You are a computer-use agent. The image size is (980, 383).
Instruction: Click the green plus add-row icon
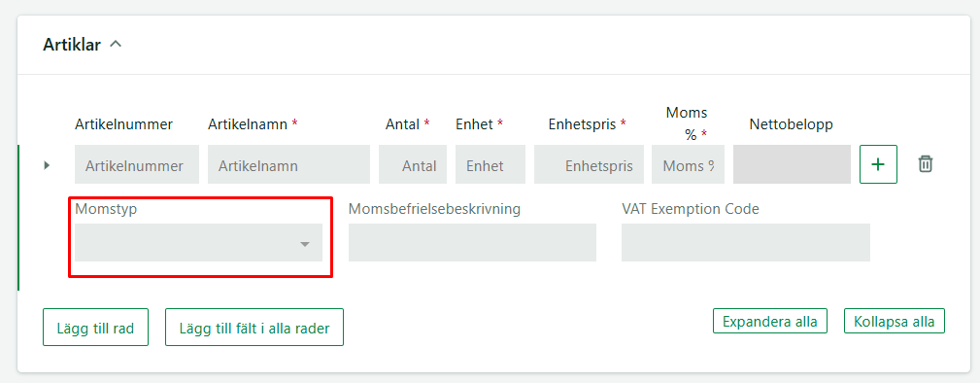pyautogui.click(x=878, y=164)
